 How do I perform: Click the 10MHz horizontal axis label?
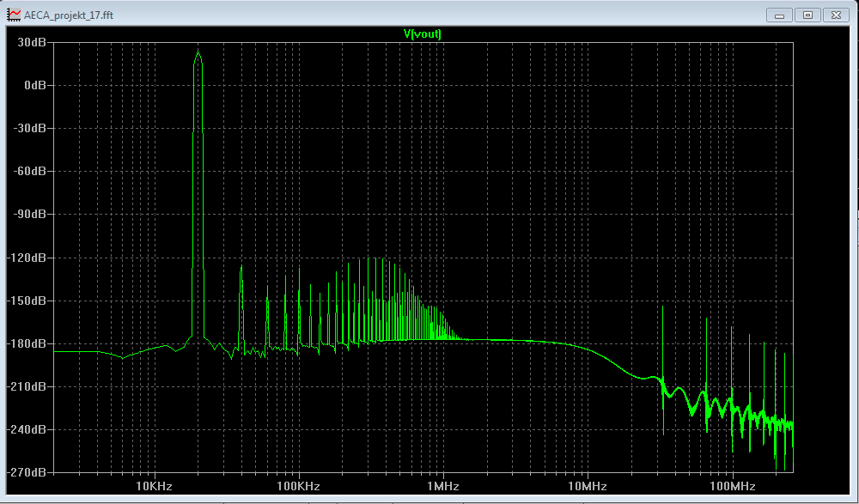[x=588, y=486]
